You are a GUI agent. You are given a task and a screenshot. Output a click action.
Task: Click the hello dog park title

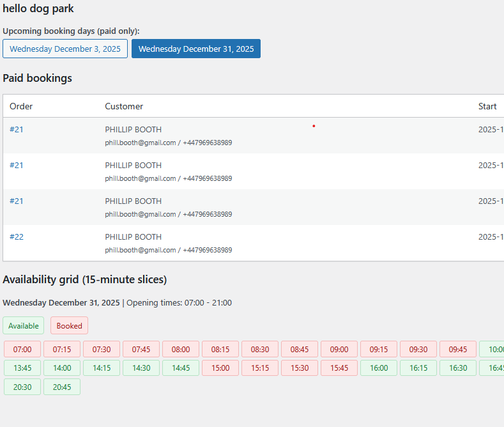pos(38,9)
